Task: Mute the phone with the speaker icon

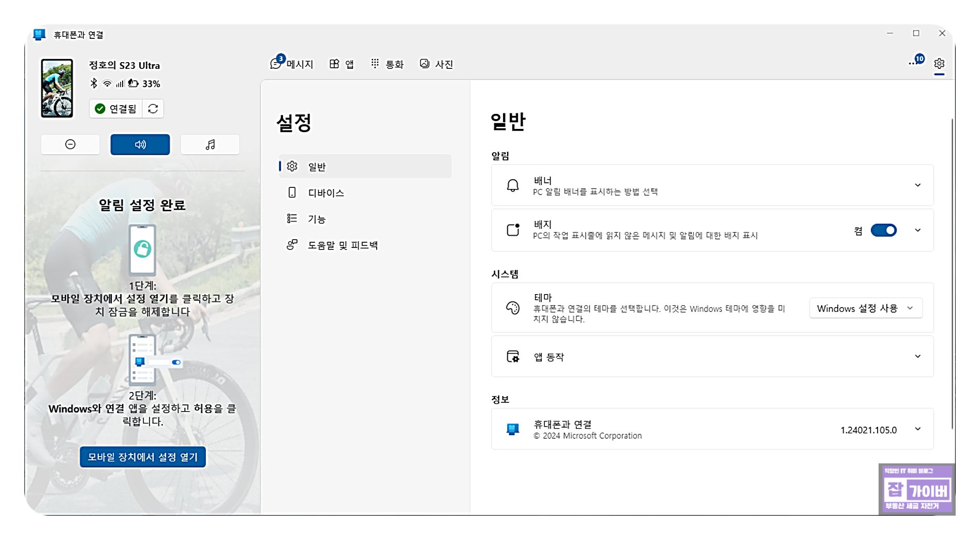Action: (140, 144)
